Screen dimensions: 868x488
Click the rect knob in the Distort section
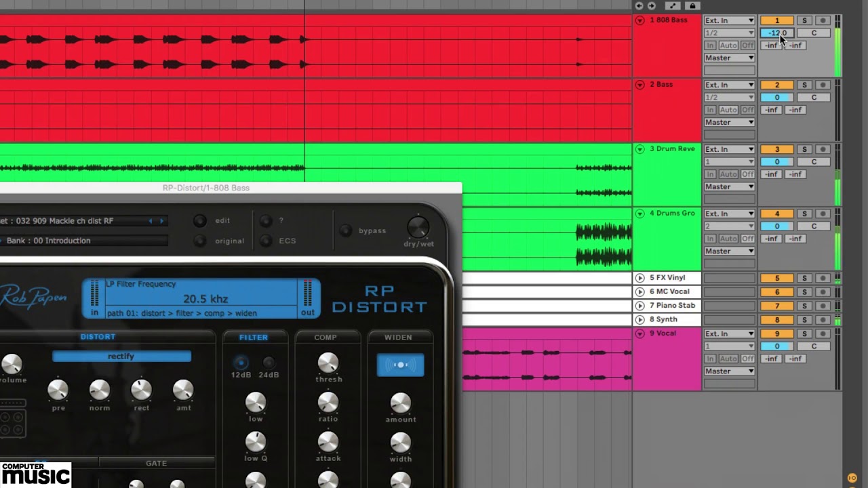pyautogui.click(x=141, y=390)
